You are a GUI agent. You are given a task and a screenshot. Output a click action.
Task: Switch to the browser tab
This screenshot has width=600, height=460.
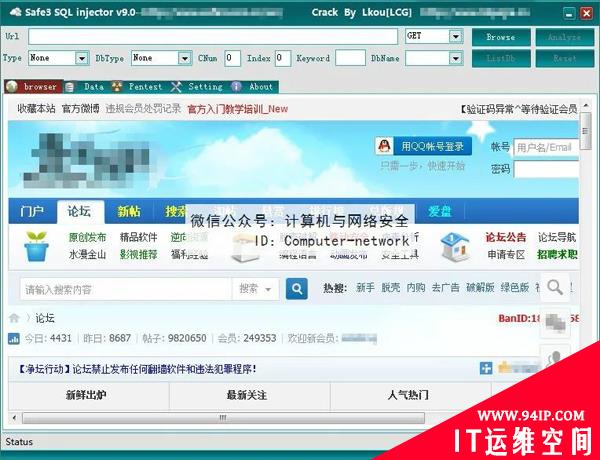(34, 87)
